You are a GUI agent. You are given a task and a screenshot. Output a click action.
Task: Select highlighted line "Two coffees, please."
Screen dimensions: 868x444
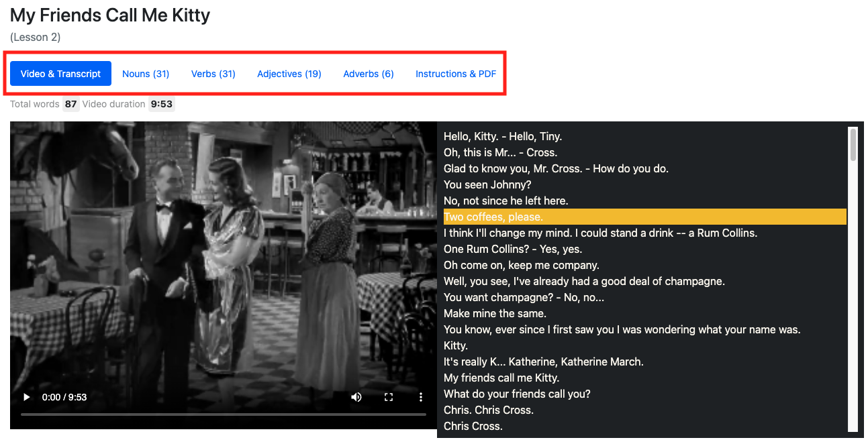645,217
